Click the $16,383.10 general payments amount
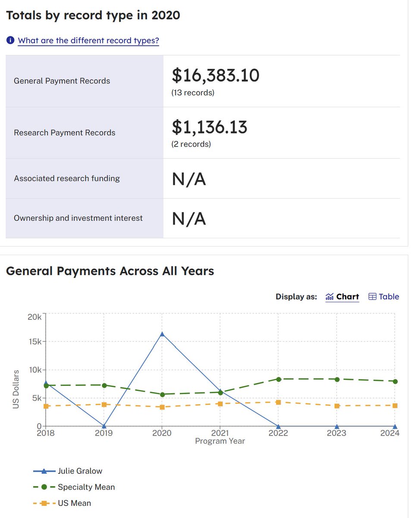 (216, 76)
